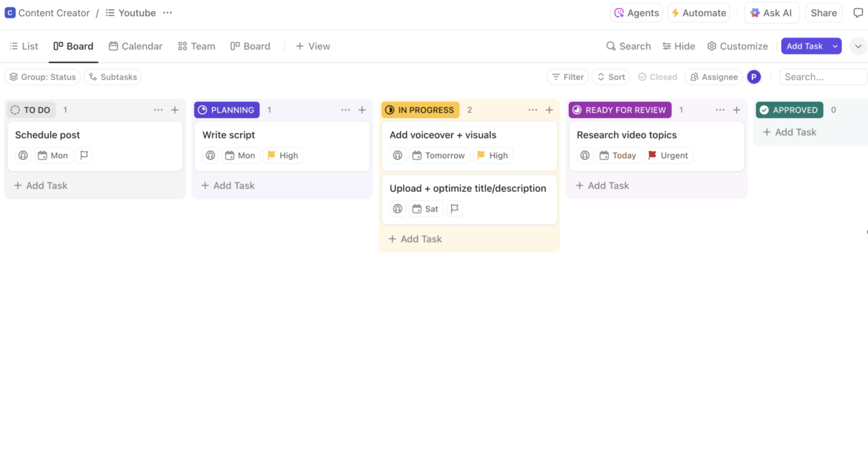Image resolution: width=868 pixels, height=455 pixels.
Task: Click the Ask AI button
Action: (x=771, y=12)
